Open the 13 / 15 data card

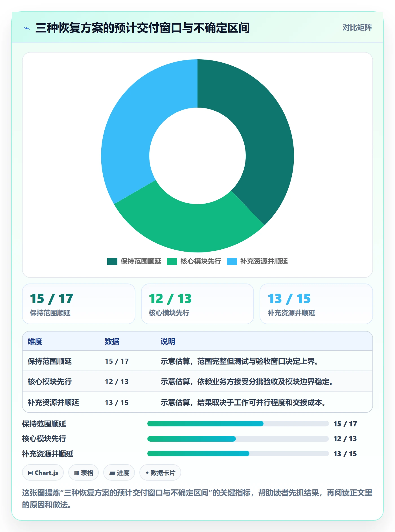(x=316, y=304)
